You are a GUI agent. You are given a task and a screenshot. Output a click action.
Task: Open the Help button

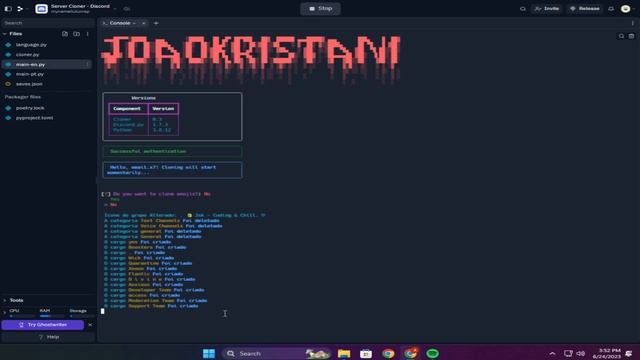tap(48, 337)
